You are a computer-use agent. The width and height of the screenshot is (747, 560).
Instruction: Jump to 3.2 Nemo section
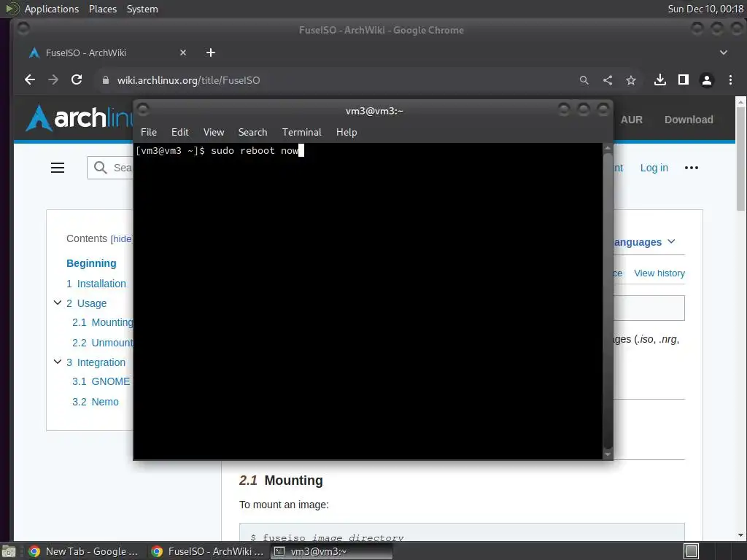tap(96, 402)
